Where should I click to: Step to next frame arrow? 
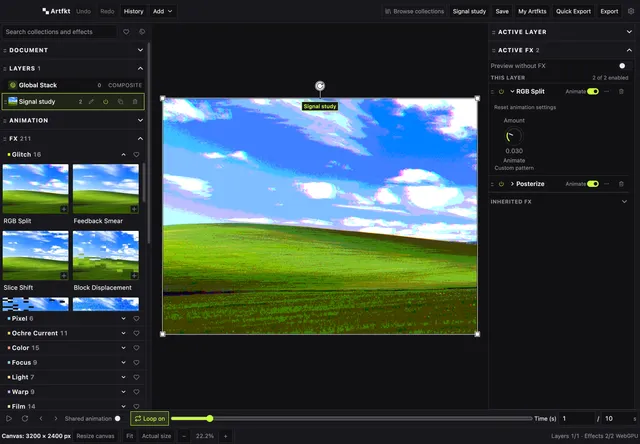click(x=56, y=419)
